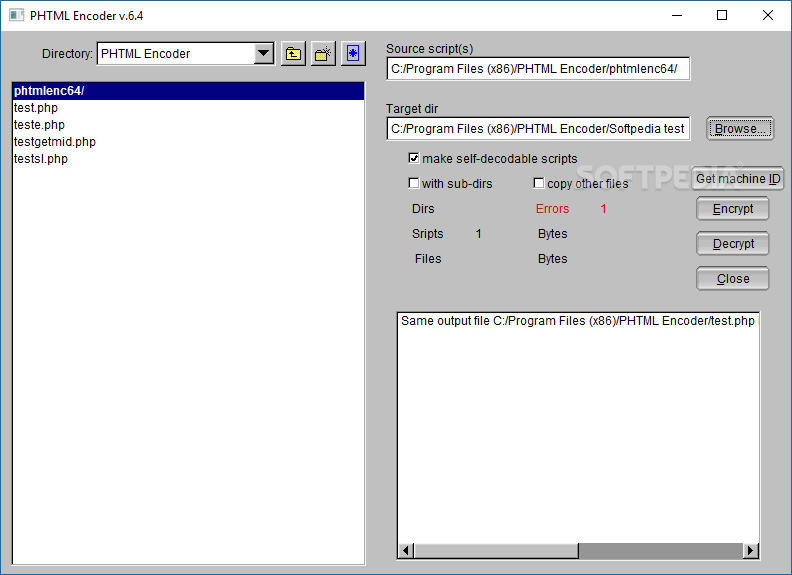Viewport: 792px width, 575px height.
Task: Click the Browse... button
Action: 739,128
